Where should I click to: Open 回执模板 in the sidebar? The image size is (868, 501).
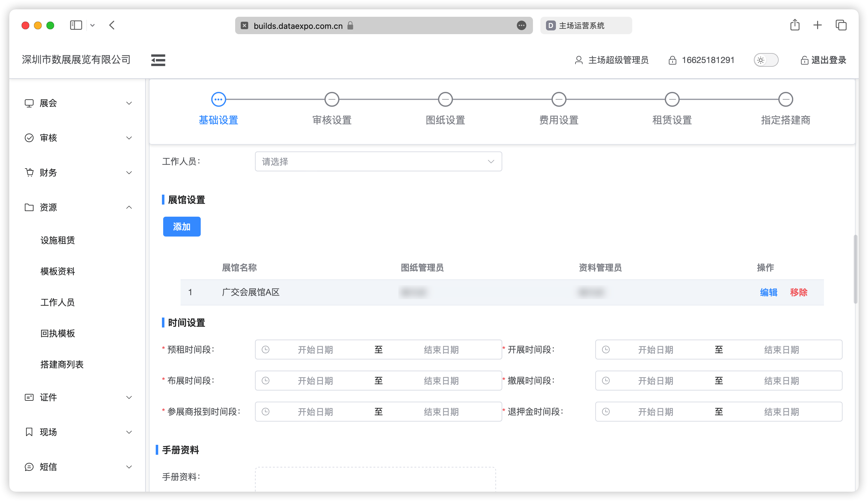click(x=58, y=333)
